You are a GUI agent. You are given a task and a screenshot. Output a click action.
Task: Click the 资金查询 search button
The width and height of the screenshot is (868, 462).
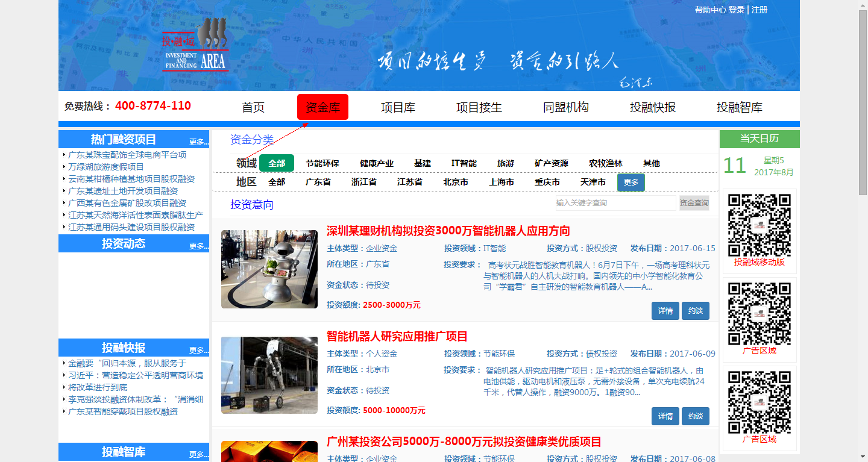click(694, 203)
